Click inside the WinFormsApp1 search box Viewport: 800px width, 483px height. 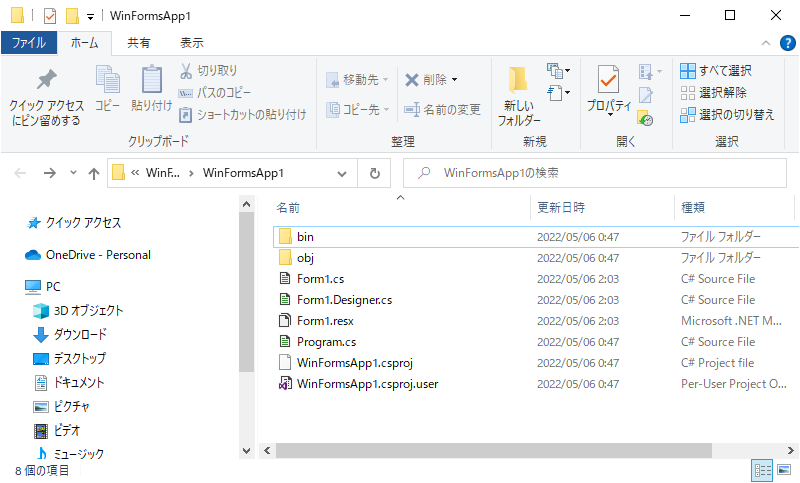(x=594, y=173)
